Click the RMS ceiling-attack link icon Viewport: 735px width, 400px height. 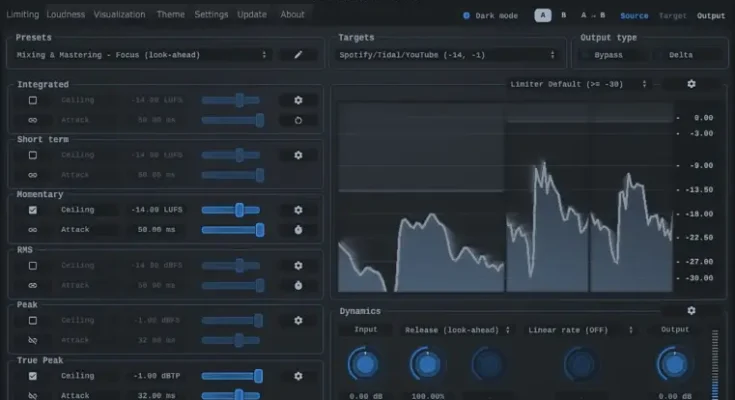[33, 285]
